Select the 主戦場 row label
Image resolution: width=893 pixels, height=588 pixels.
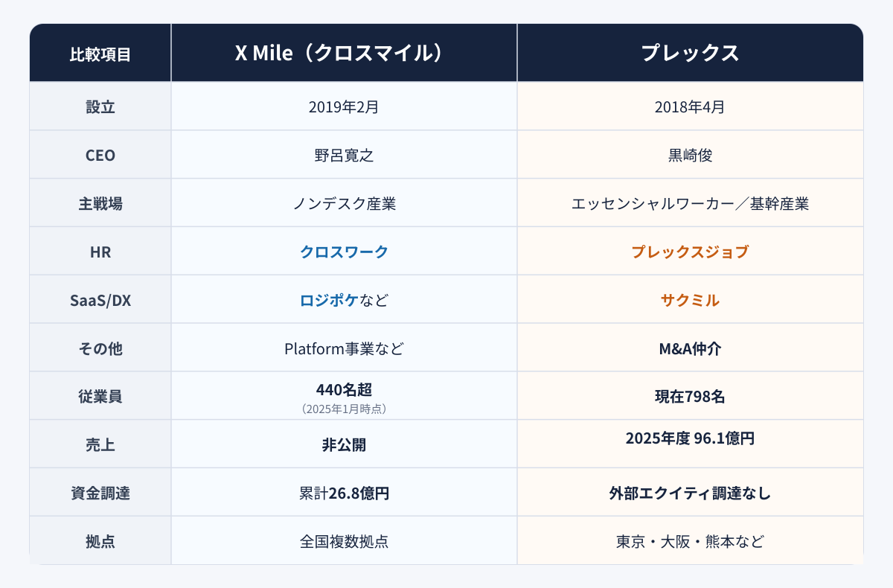(100, 203)
